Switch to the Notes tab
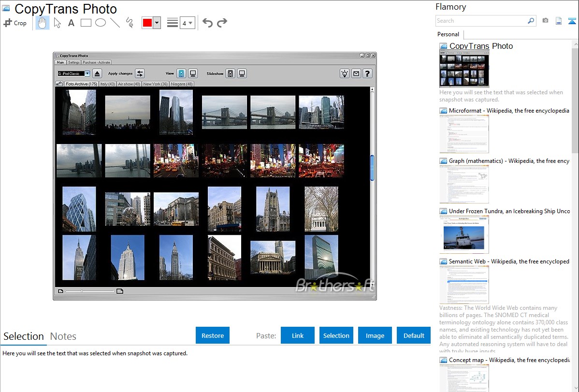Screen dimensions: 579x392 click(x=63, y=336)
